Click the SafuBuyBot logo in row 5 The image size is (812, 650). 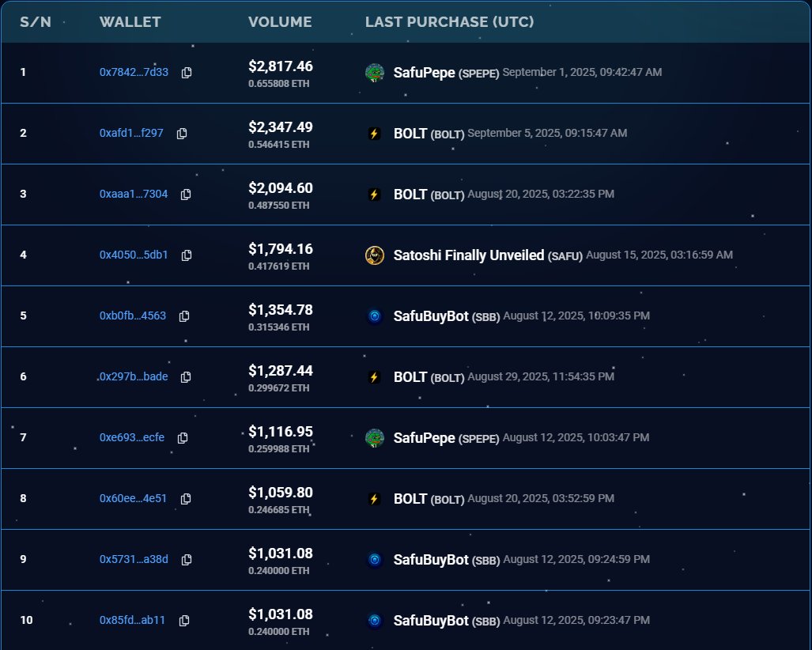[x=374, y=316]
